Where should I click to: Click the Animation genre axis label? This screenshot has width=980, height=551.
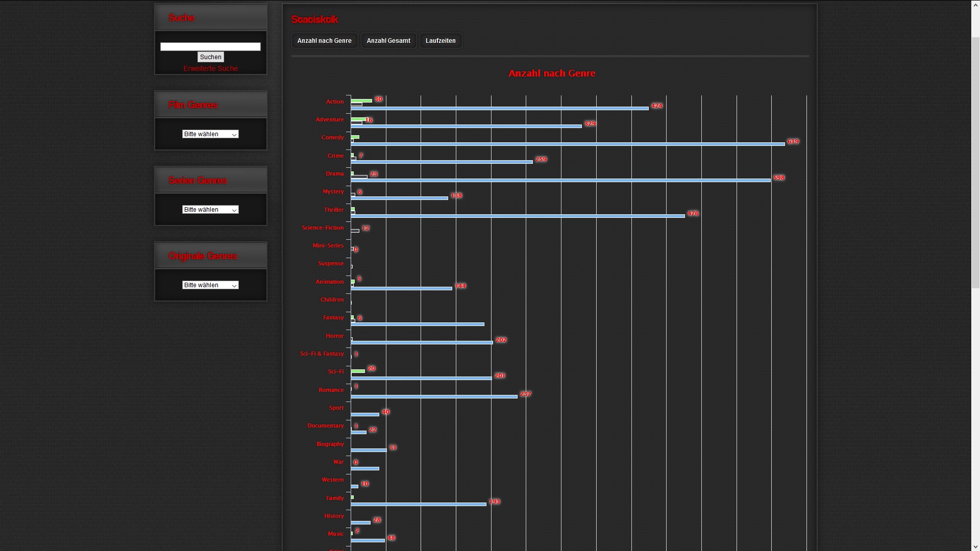click(x=329, y=282)
